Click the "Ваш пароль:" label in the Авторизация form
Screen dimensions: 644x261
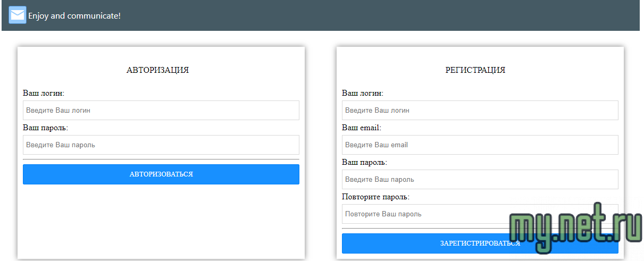click(45, 128)
